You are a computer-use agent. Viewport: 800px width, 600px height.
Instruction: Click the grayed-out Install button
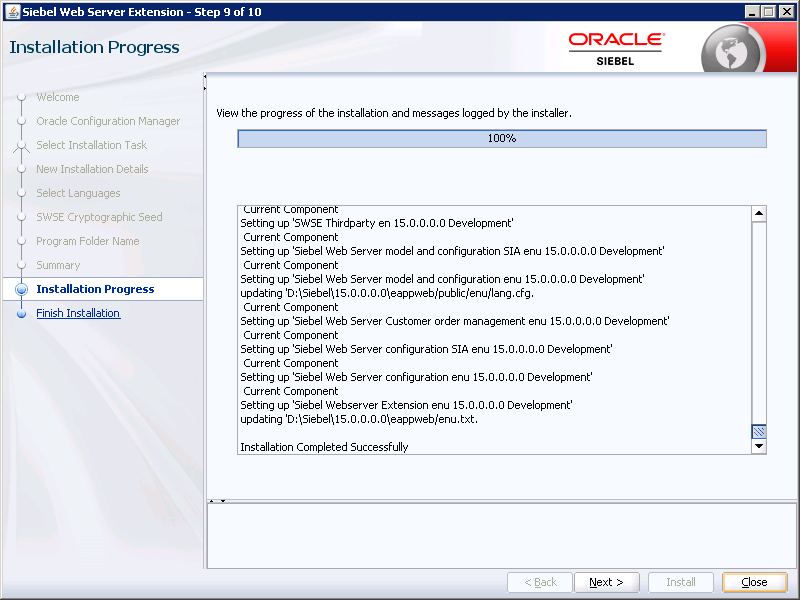pyautogui.click(x=681, y=582)
